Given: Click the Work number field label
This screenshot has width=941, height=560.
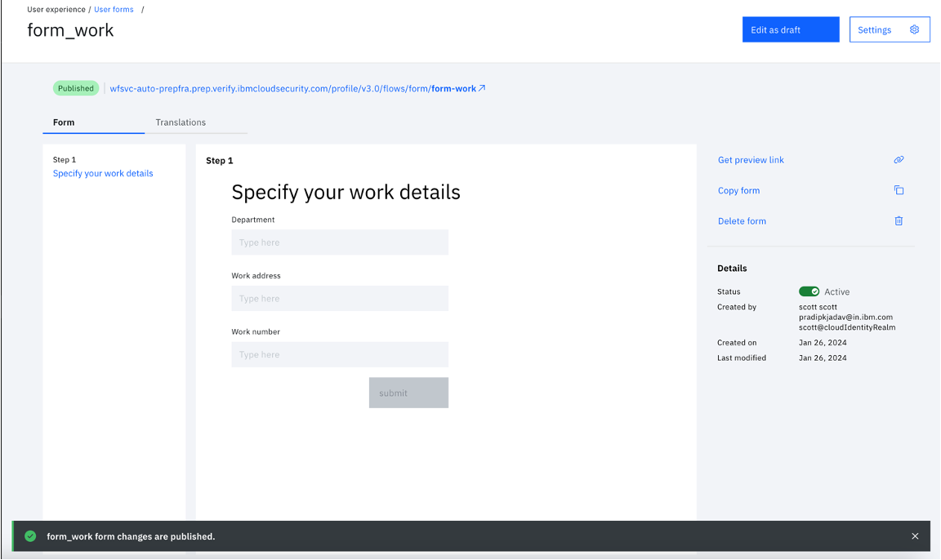Looking at the screenshot, I should pos(256,331).
